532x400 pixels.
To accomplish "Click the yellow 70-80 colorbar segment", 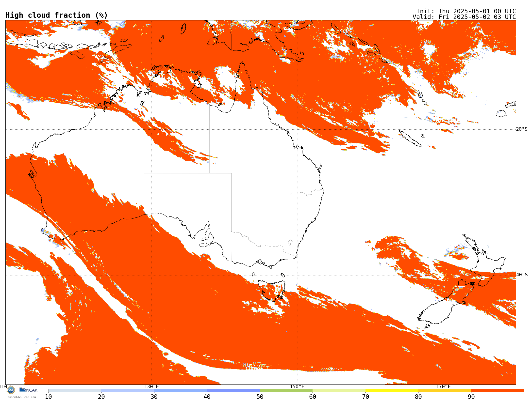I will pyautogui.click(x=392, y=391).
